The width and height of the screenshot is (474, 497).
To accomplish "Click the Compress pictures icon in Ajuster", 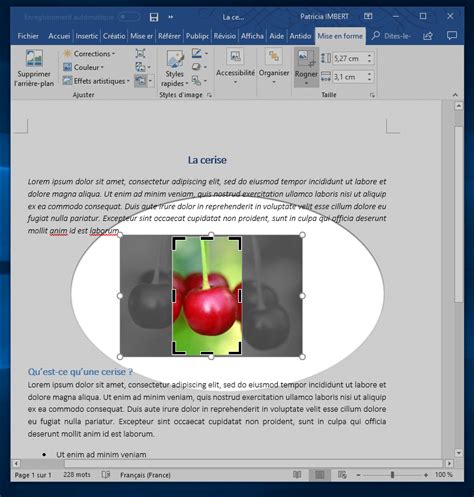I will point(140,53).
